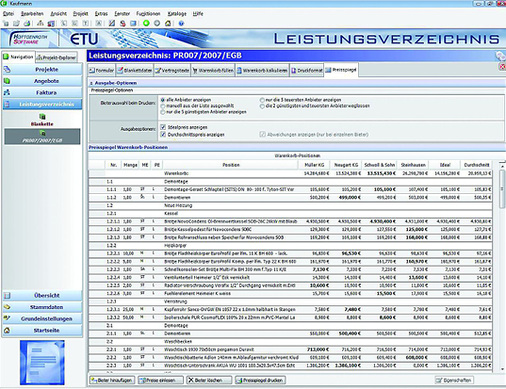The image size is (506, 389).
Task: Select row 1.2.1.1 Brötje NovoCondens
Action: [290, 221]
